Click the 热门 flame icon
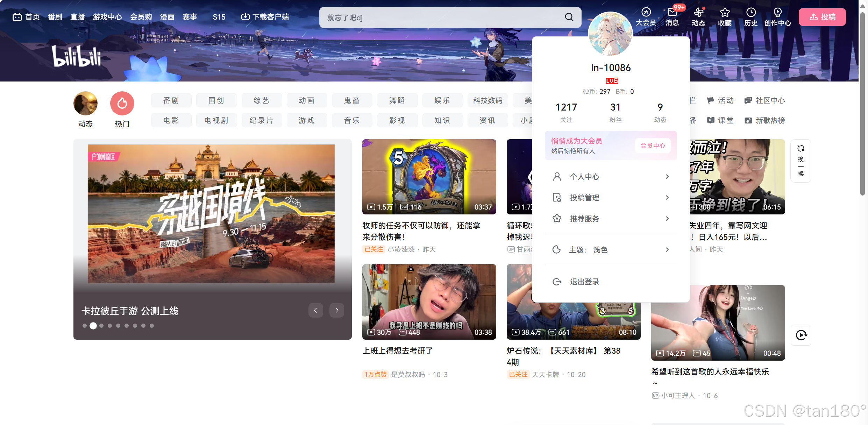Viewport: 868px width, 425px height. [122, 104]
